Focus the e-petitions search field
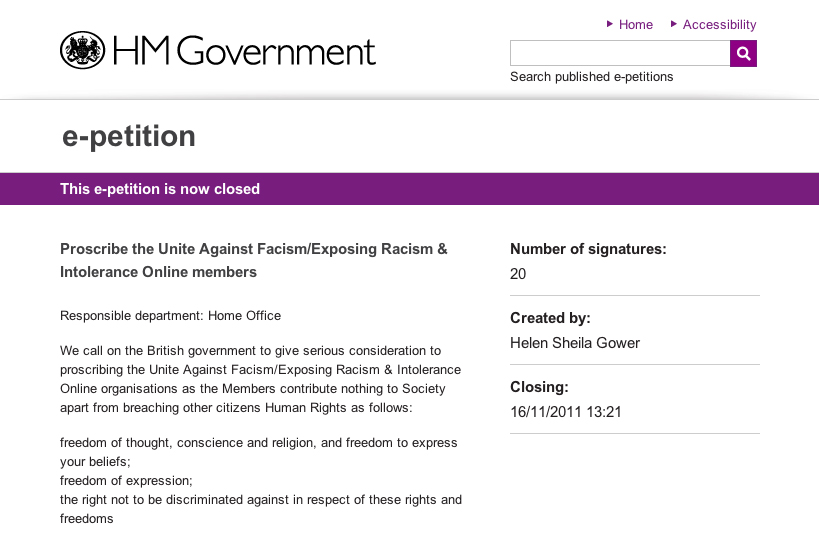Screen dimensions: 819x554 (x=619, y=53)
